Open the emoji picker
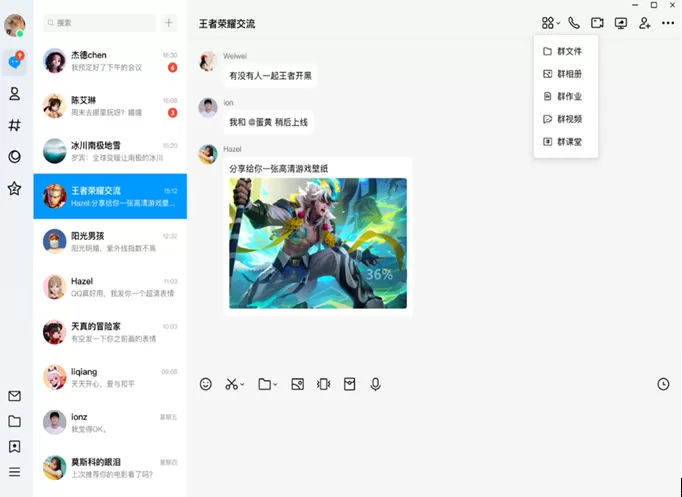 click(x=206, y=384)
